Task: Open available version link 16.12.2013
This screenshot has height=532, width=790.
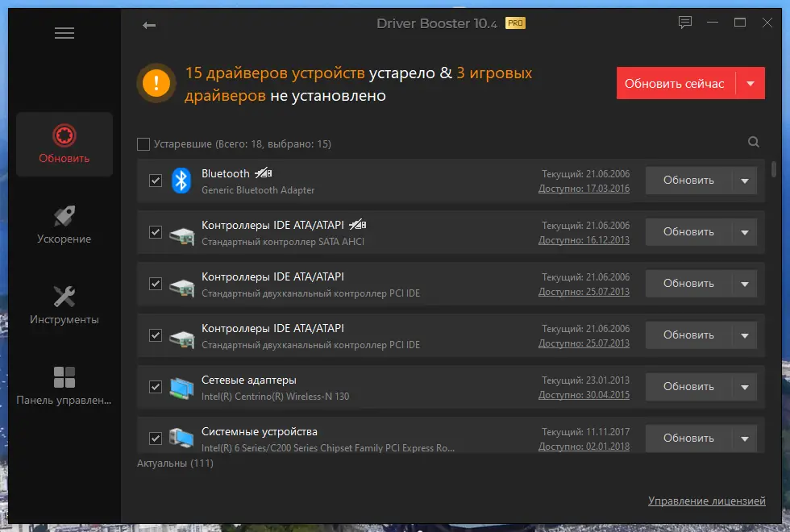Action: [584, 240]
